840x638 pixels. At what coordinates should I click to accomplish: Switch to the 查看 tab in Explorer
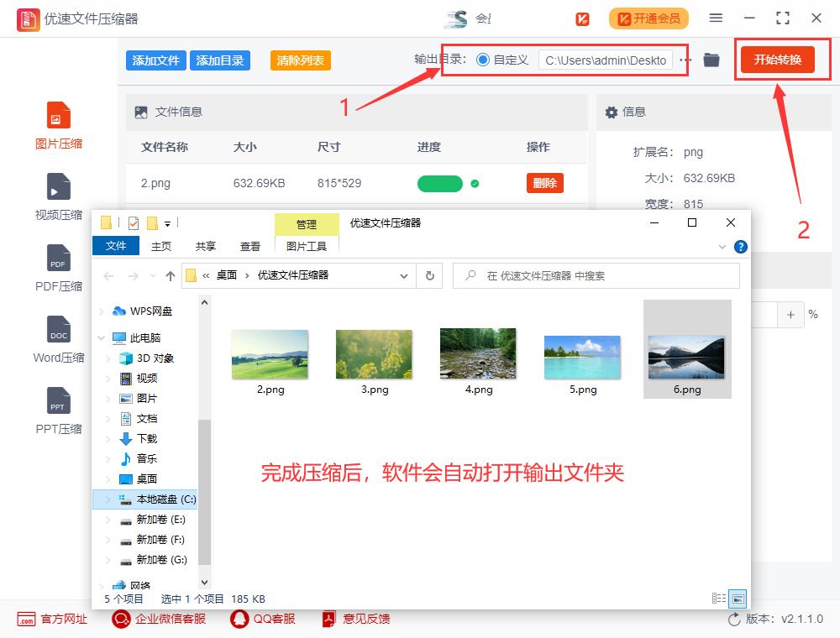tap(249, 246)
